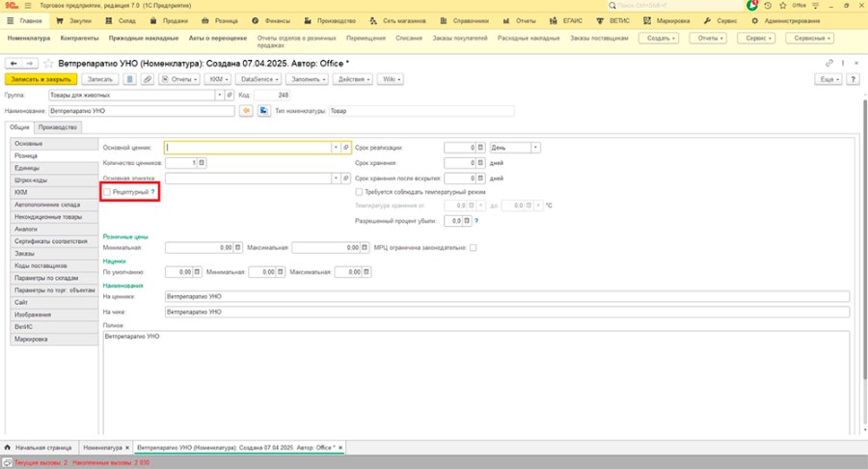
Task: Open the Группа field's linked item icon
Action: [x=230, y=96]
